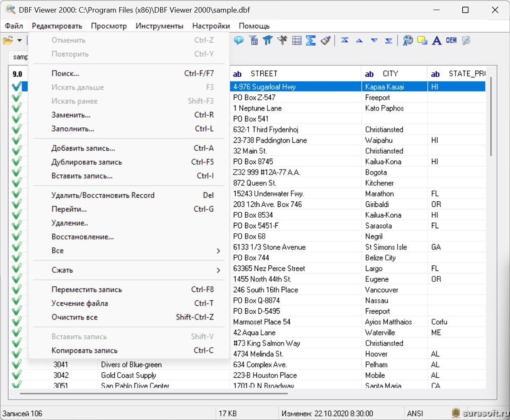The image size is (510, 420).
Task: Click the filter with calculator toolbar icon
Action: click(253, 40)
